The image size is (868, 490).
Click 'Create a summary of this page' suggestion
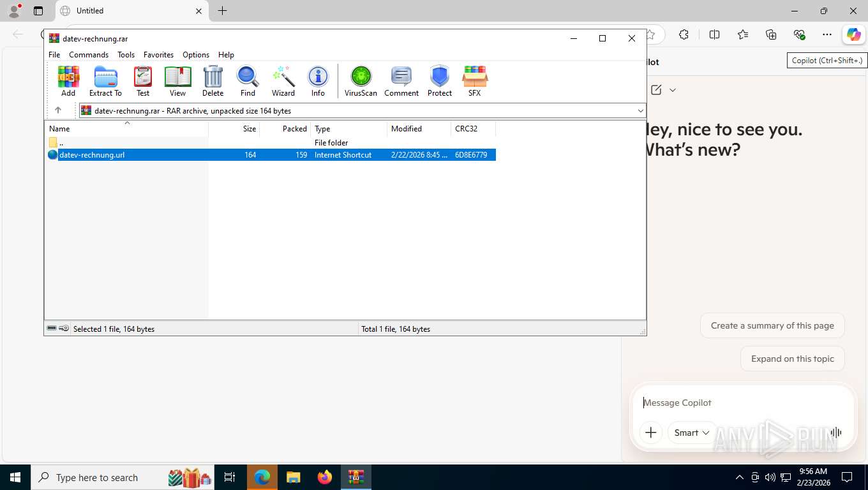772,325
